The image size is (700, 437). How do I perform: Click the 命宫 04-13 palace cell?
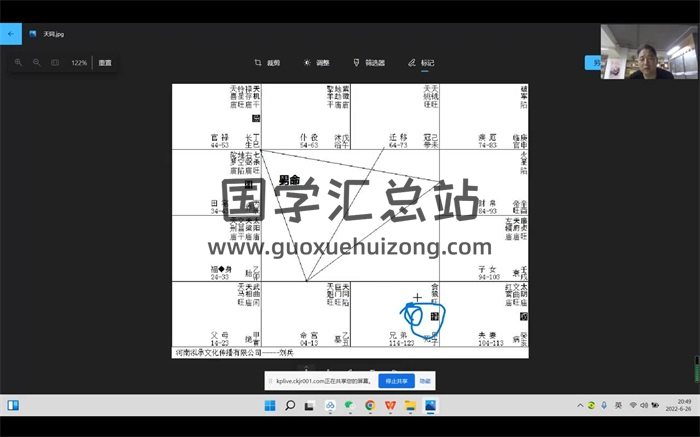(x=306, y=314)
